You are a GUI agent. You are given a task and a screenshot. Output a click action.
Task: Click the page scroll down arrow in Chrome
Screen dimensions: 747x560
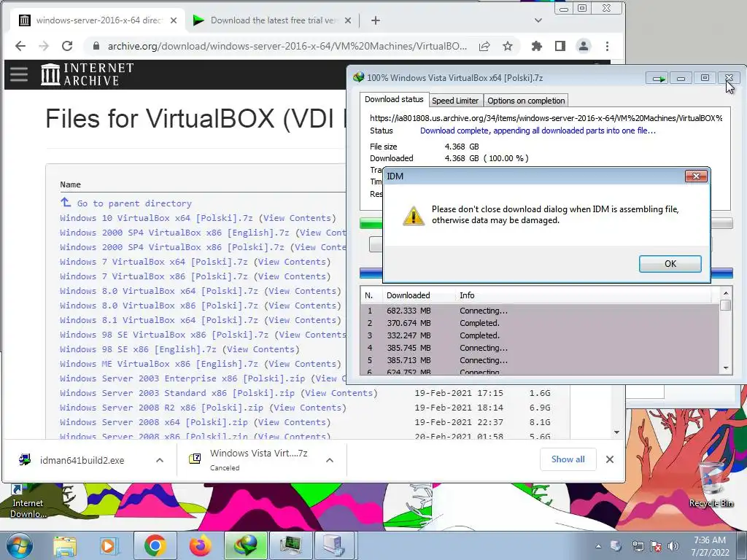(617, 432)
